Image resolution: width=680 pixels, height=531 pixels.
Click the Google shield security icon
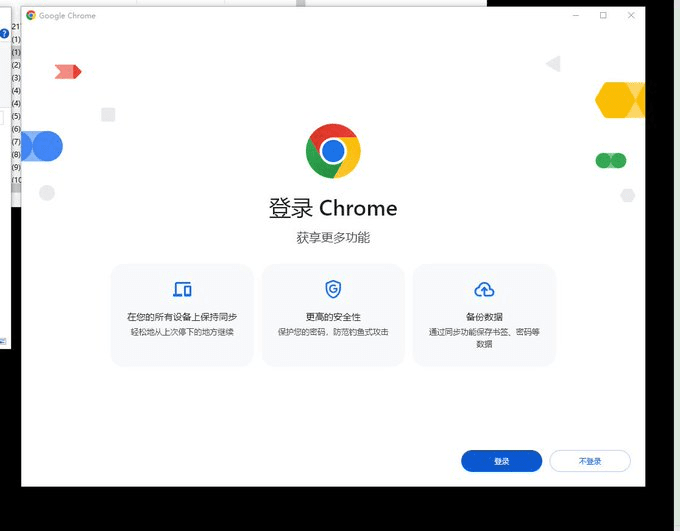(333, 289)
